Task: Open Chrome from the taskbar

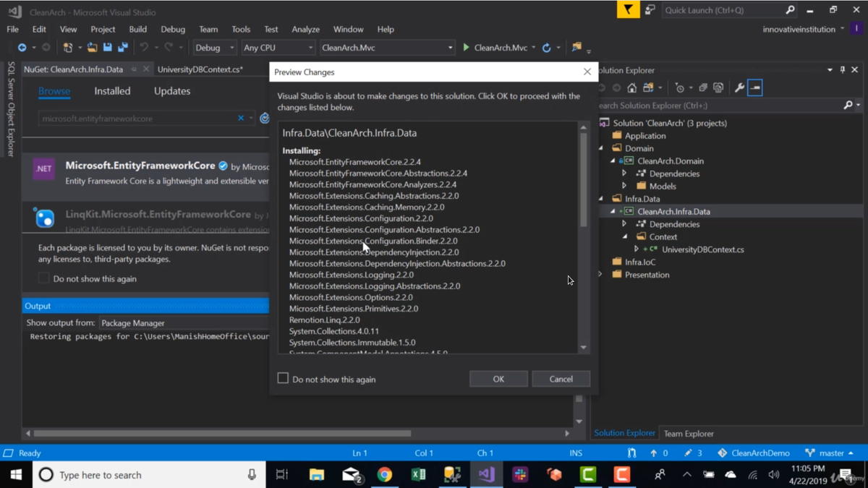Action: pyautogui.click(x=385, y=474)
